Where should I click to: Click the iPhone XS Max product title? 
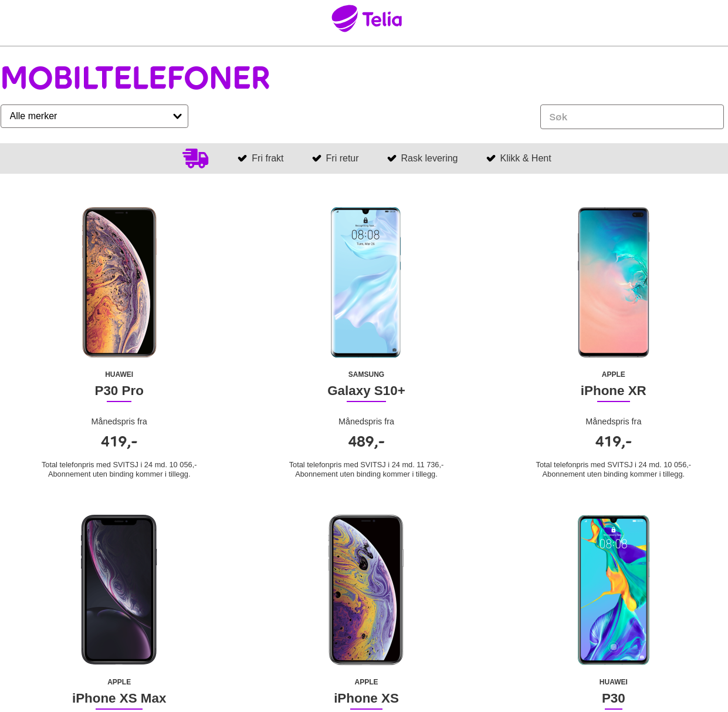coord(119,698)
